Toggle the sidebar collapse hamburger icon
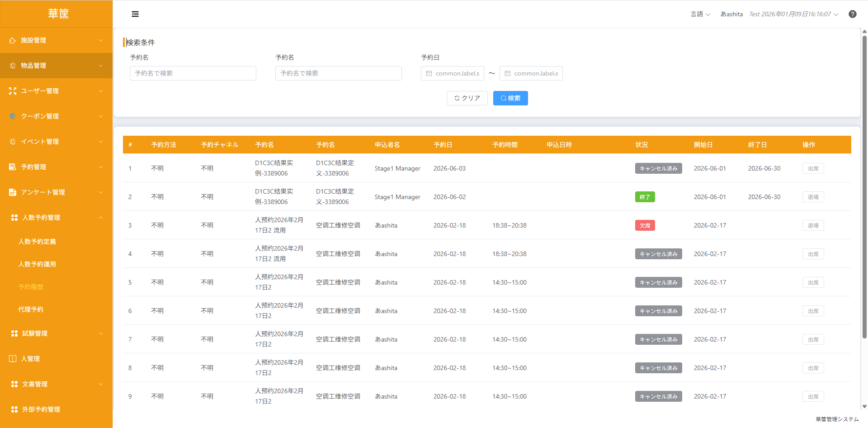The height and width of the screenshot is (428, 868). point(135,14)
